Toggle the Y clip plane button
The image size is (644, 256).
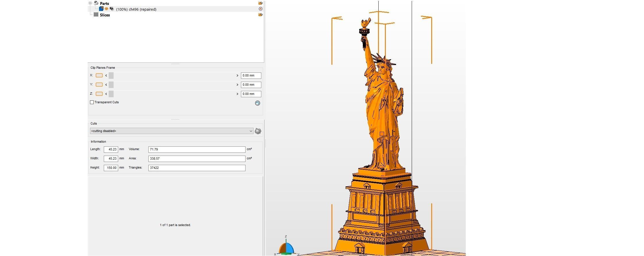99,85
